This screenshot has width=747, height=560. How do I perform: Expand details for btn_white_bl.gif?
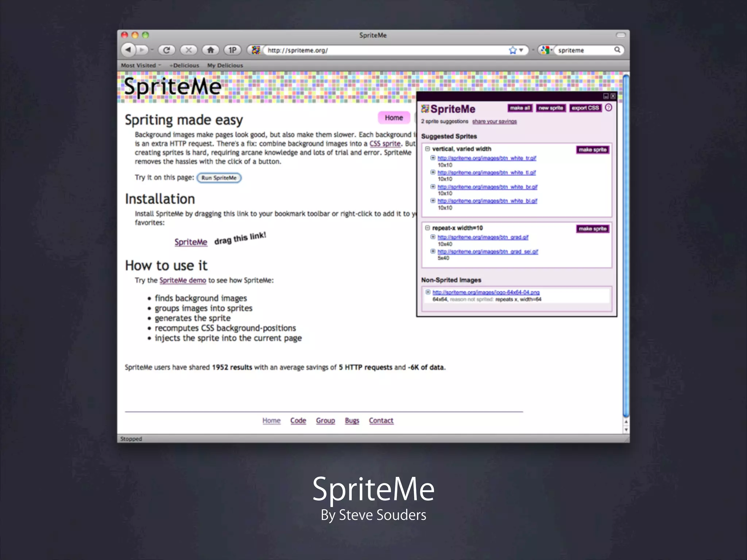433,201
